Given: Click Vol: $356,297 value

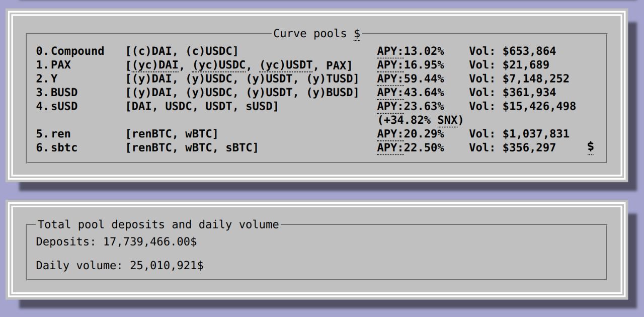Looking at the screenshot, I should pos(513,147).
